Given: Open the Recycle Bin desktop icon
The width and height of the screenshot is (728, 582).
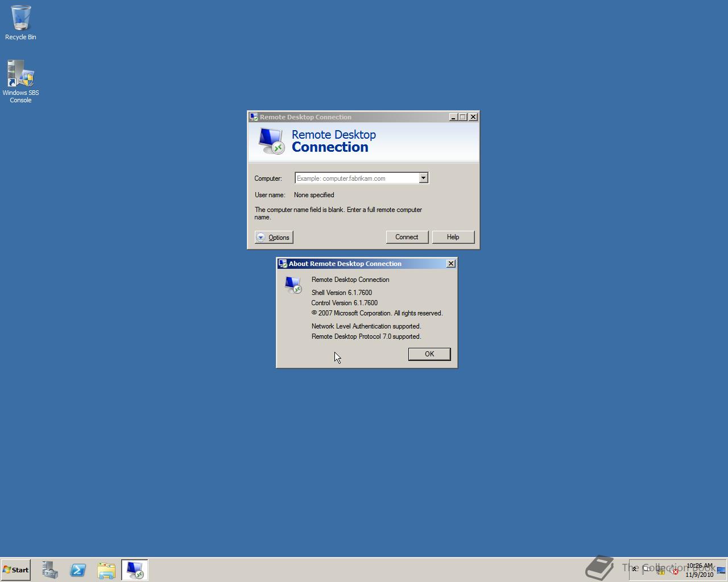Looking at the screenshot, I should tap(20, 23).
